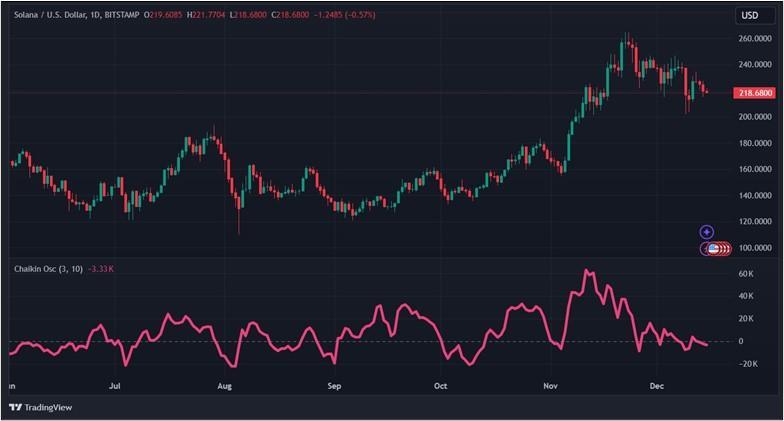Click the red 218.6800 current price label
784x421 pixels.
pyautogui.click(x=755, y=93)
